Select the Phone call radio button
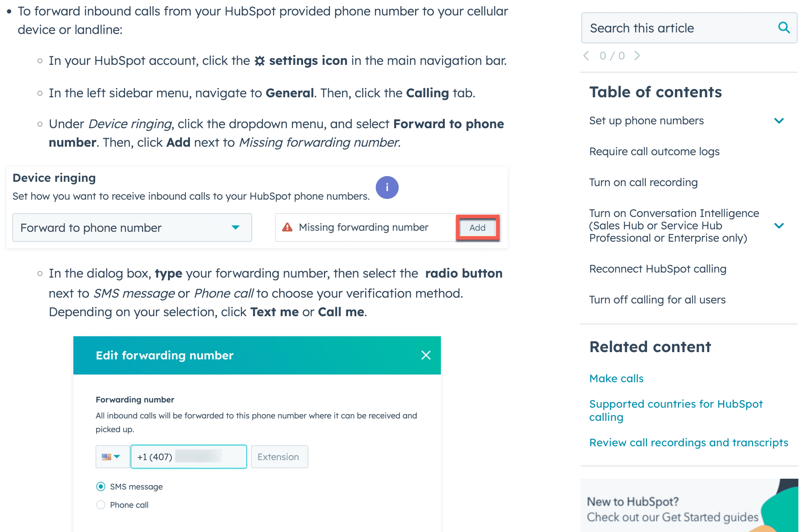The width and height of the screenshot is (803, 532). tap(100, 505)
